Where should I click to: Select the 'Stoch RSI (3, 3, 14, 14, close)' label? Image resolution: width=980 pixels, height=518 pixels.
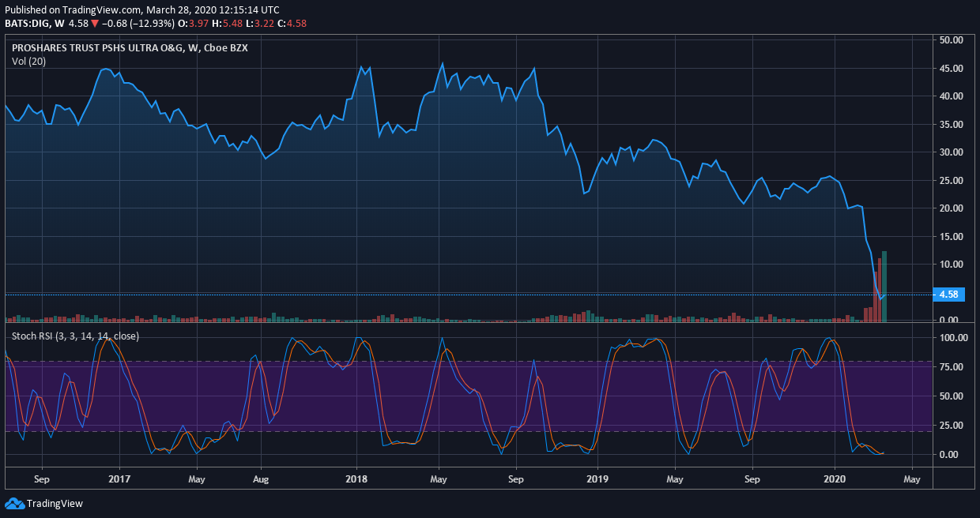tap(75, 336)
